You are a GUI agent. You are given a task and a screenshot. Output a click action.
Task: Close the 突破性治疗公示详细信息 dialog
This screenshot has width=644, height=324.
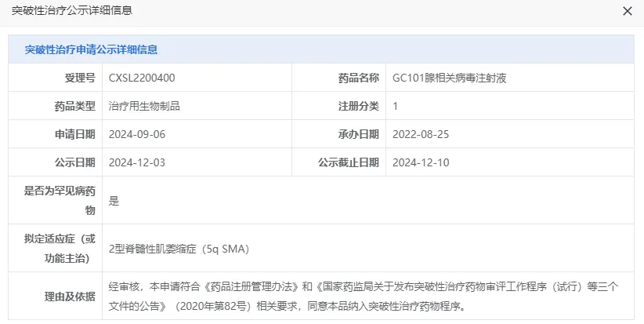(x=627, y=11)
